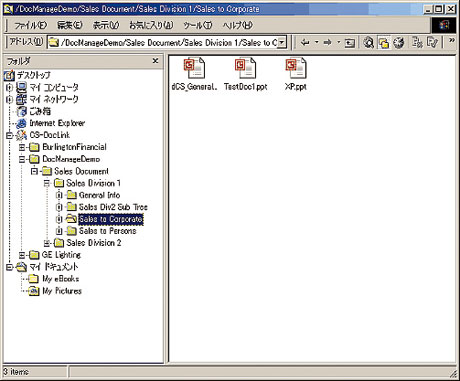Open the お気に入り menu
Image resolution: width=460 pixels, height=381 pixels.
tap(151, 25)
